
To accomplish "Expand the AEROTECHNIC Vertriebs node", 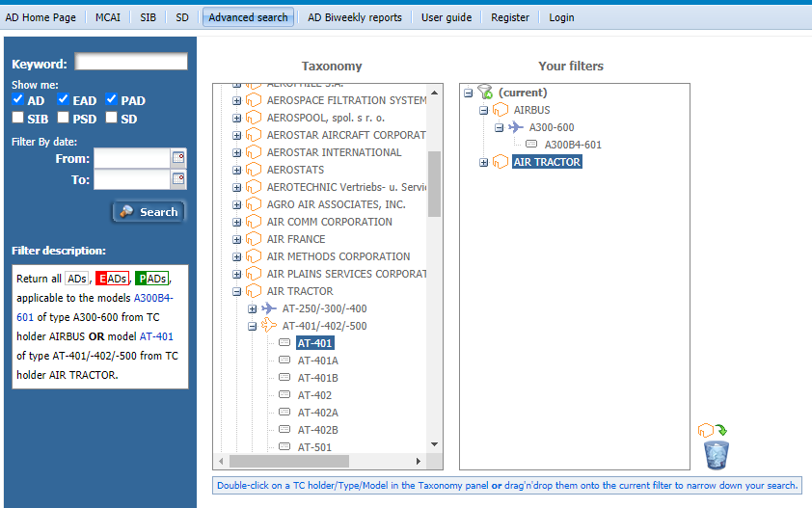I will click(236, 187).
